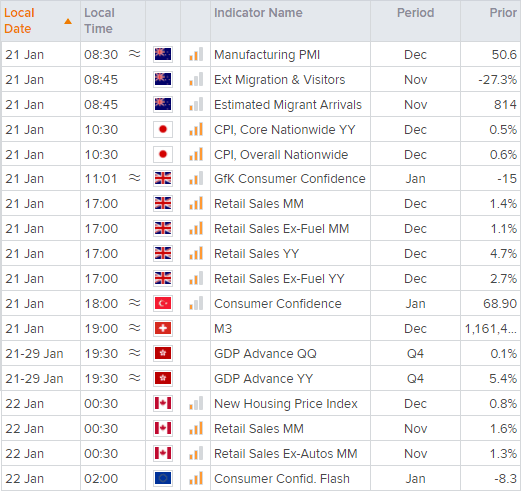The image size is (521, 491).
Task: Click truncated prior value 1,161,4...
Action: [491, 329]
